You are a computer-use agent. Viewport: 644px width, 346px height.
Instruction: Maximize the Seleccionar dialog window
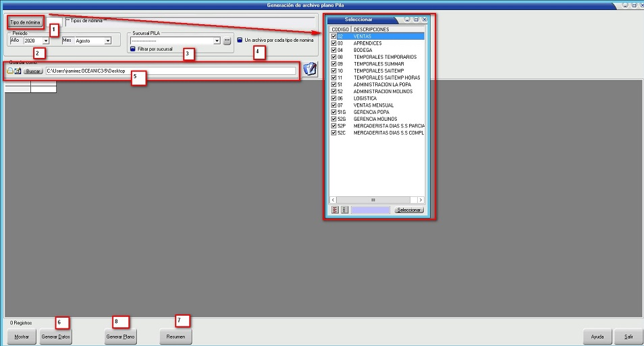416,20
